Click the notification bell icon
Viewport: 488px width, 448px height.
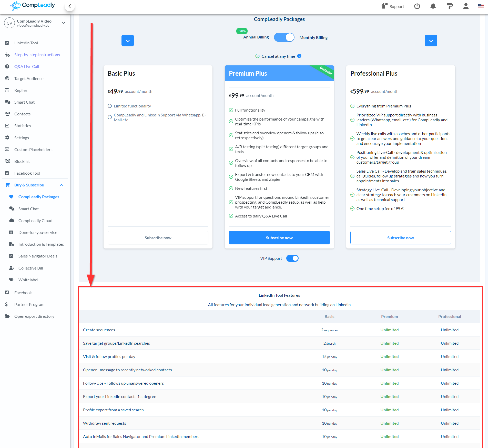(x=433, y=6)
